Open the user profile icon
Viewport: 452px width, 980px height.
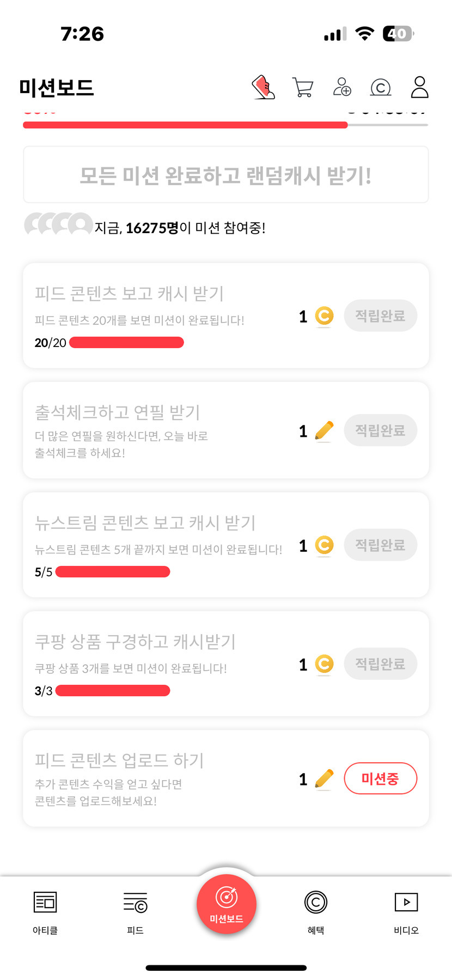click(419, 87)
